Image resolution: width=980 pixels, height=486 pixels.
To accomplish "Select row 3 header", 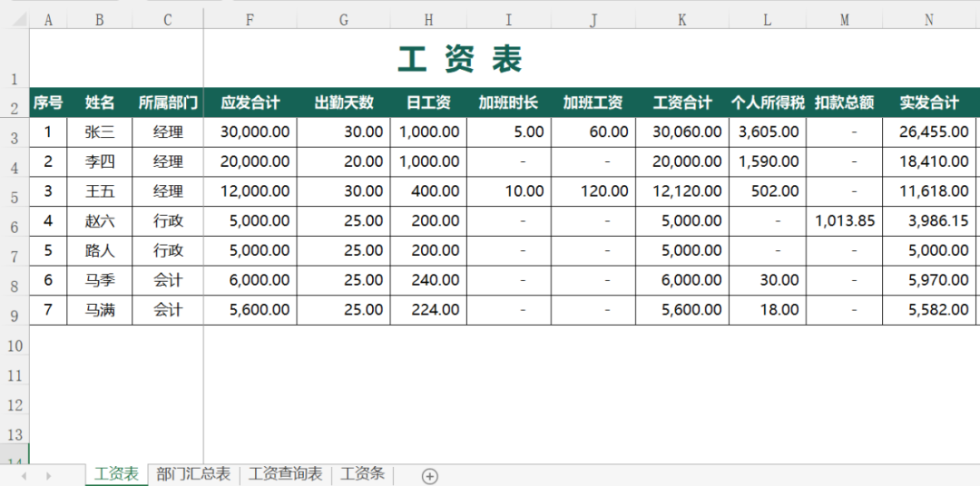I will point(15,131).
